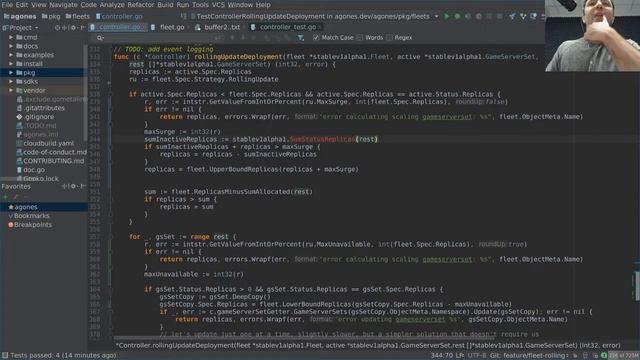This screenshot has width=640, height=360.
Task: Open the VCS menu
Action: pyautogui.click(x=218, y=4)
